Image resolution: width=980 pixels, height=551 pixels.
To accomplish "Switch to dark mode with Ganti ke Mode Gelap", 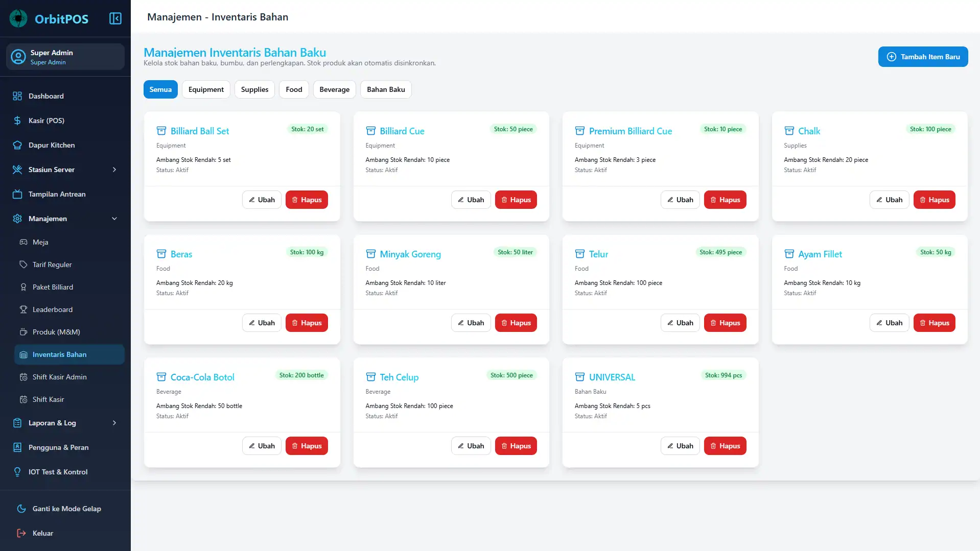I will tap(21, 509).
